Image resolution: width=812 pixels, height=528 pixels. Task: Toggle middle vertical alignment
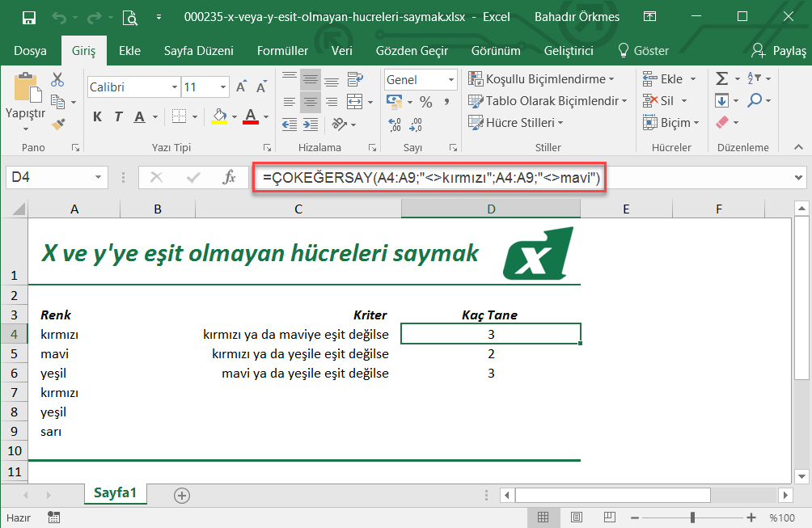pos(311,80)
